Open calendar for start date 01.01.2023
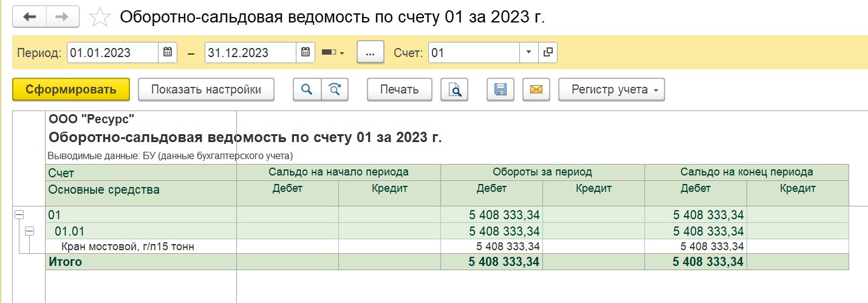Viewport: 868px width, 303px height. coord(168,52)
